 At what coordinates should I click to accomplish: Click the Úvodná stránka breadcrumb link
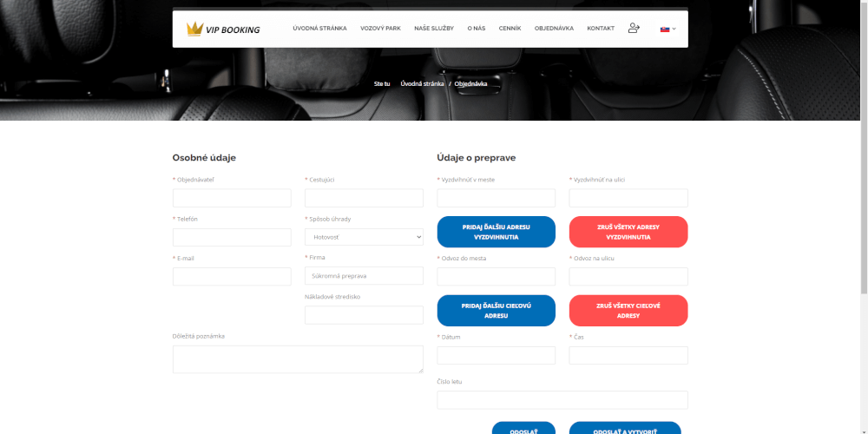coord(422,84)
